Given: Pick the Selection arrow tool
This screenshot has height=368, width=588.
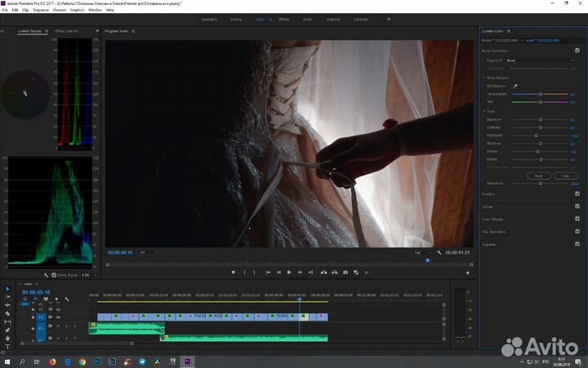Looking at the screenshot, I should [x=7, y=289].
